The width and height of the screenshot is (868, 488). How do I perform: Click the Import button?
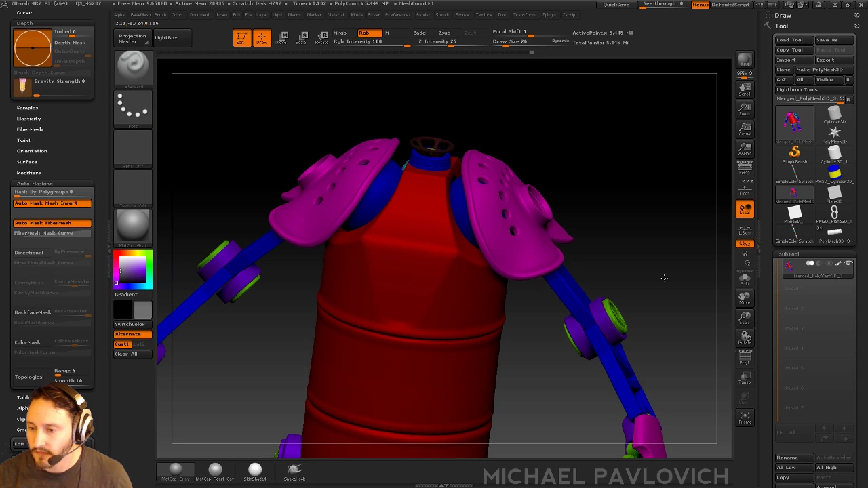click(793, 60)
